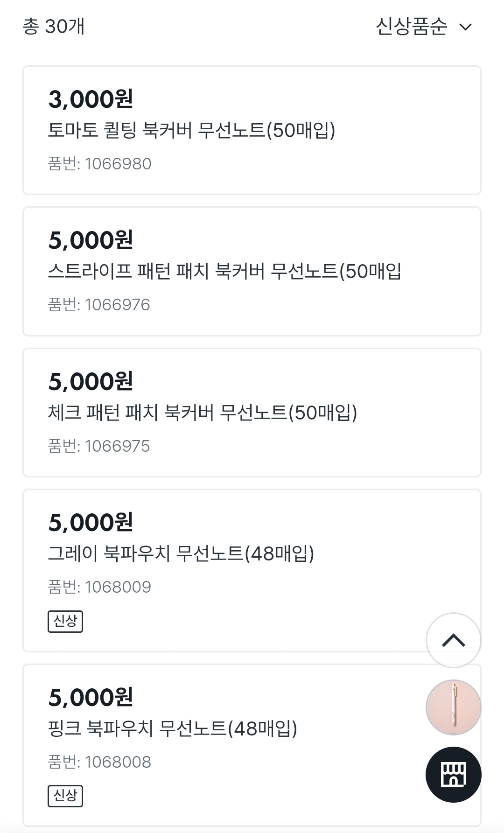Click the 신상 badge on gray pouch notebook
The image size is (504, 833).
[x=65, y=621]
